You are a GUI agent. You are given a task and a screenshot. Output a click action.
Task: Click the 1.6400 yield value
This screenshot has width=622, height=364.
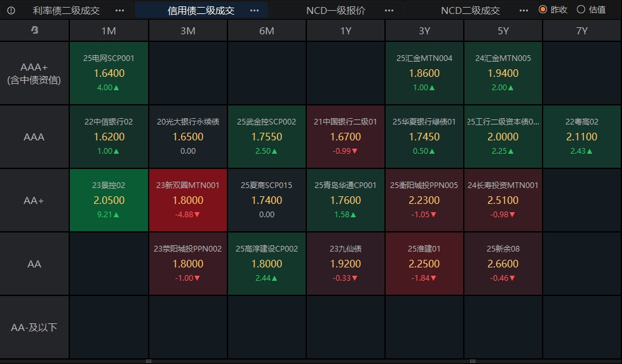109,73
